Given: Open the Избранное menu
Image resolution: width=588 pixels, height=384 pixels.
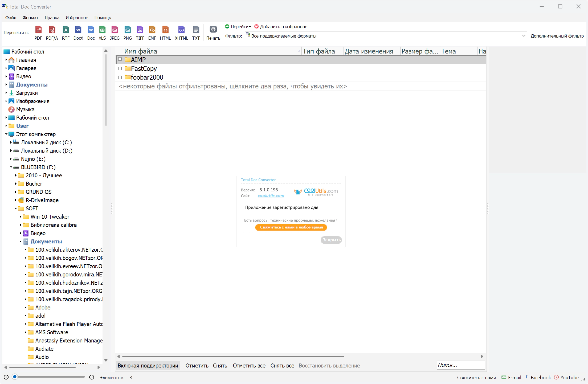Looking at the screenshot, I should tap(77, 18).
